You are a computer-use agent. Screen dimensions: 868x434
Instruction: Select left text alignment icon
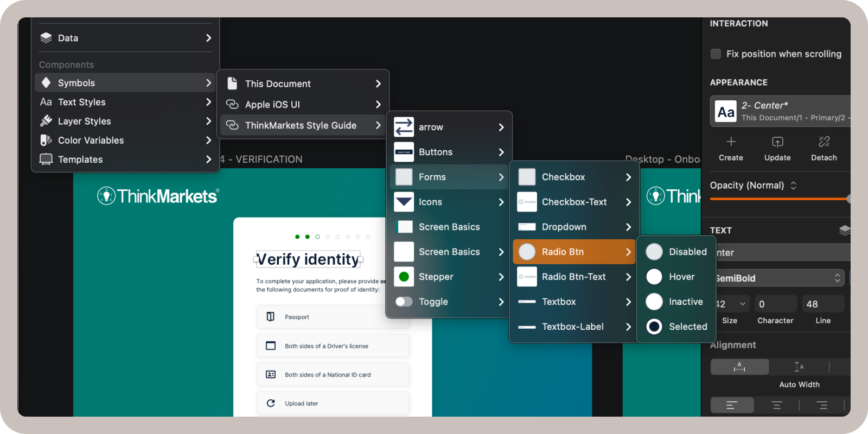732,405
